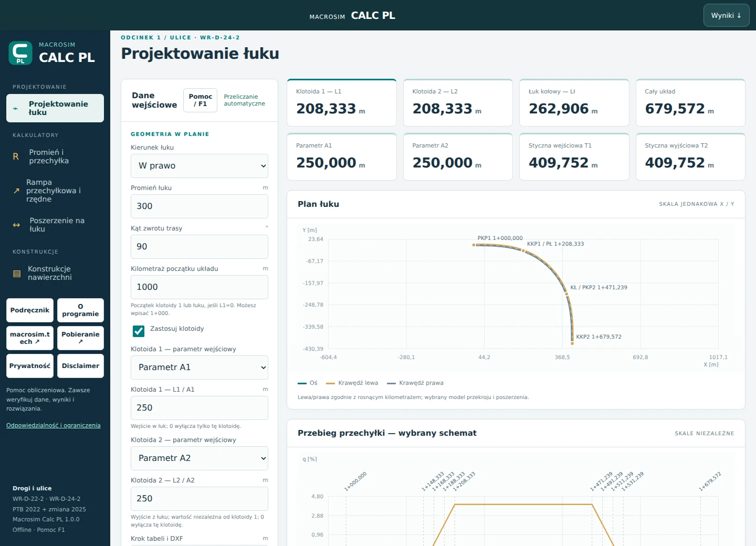Open Odpowiedzialność i ograniczenia link
The height and width of the screenshot is (546, 756).
click(x=54, y=425)
